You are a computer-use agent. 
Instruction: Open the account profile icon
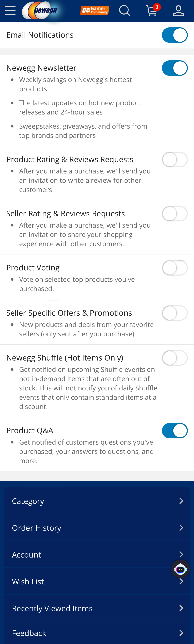[x=179, y=10]
